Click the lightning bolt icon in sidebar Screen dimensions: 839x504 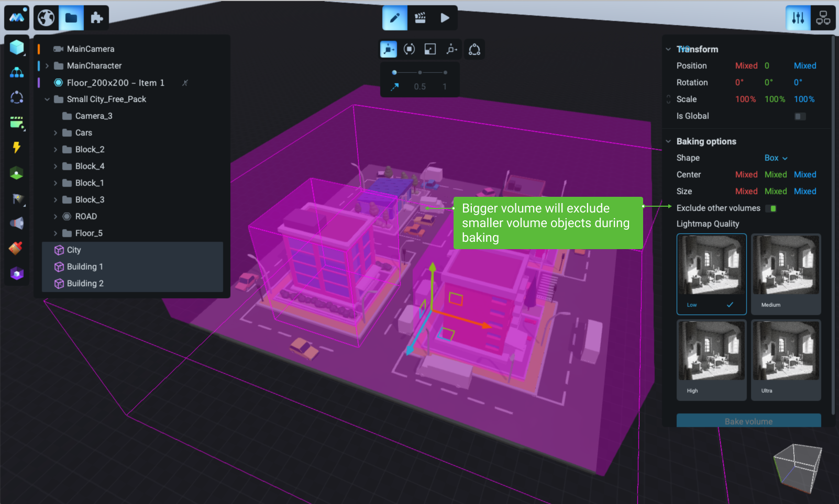click(x=17, y=148)
